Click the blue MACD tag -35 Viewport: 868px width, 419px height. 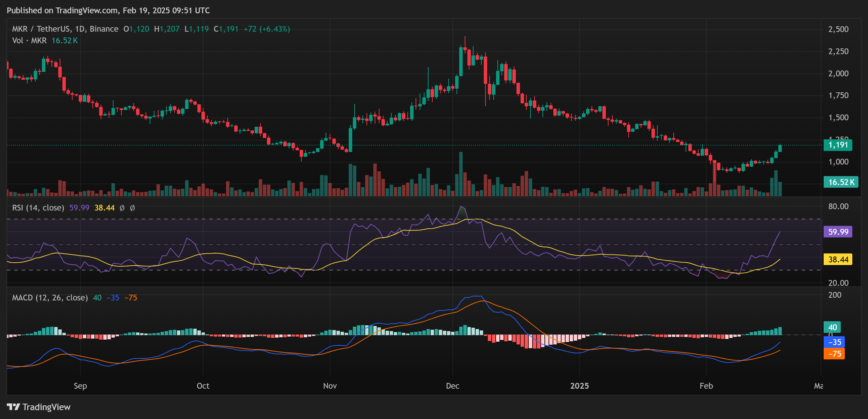834,342
